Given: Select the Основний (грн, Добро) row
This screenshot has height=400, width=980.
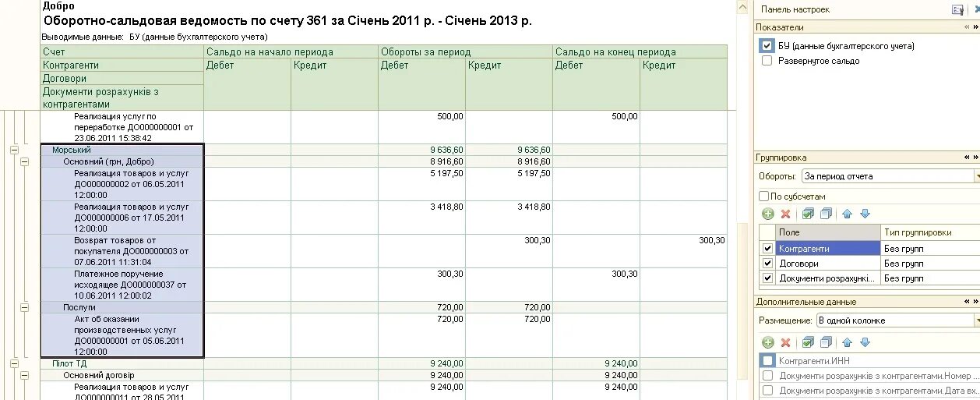Looking at the screenshot, I should point(122,161).
